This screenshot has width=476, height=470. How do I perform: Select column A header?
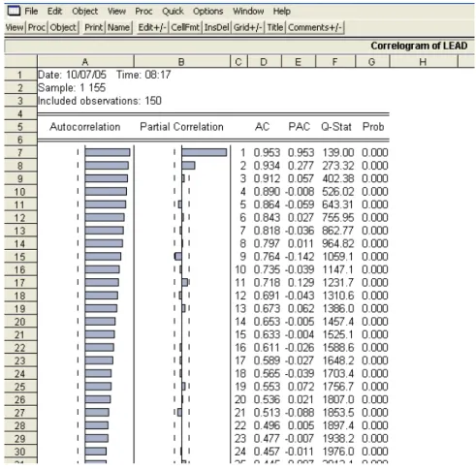[x=85, y=62]
